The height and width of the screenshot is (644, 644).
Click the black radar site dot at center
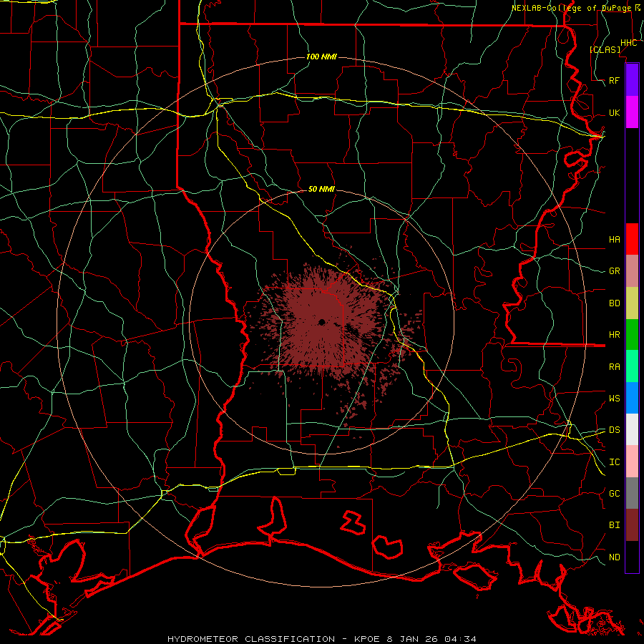point(322,323)
